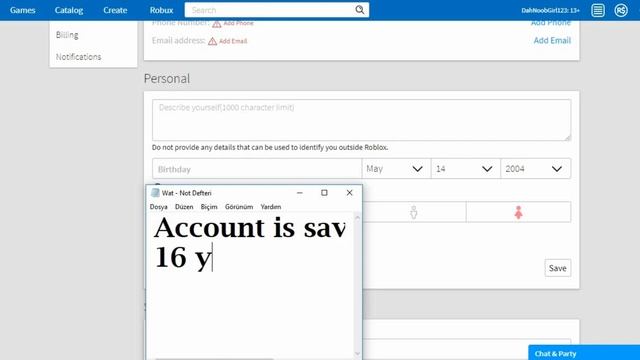This screenshot has width=640, height=360.
Task: Open the Create tab
Action: pos(115,10)
